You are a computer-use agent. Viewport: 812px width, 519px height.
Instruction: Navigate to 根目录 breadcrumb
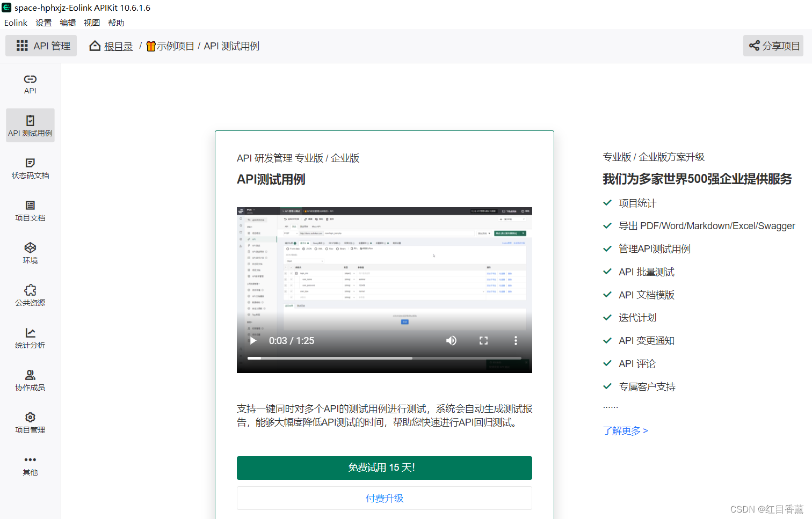[x=118, y=46]
